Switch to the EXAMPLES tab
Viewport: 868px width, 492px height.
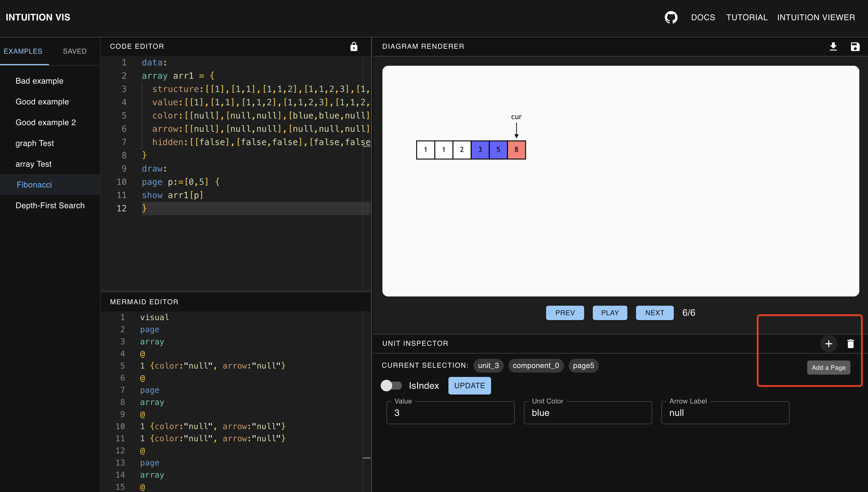(x=23, y=51)
